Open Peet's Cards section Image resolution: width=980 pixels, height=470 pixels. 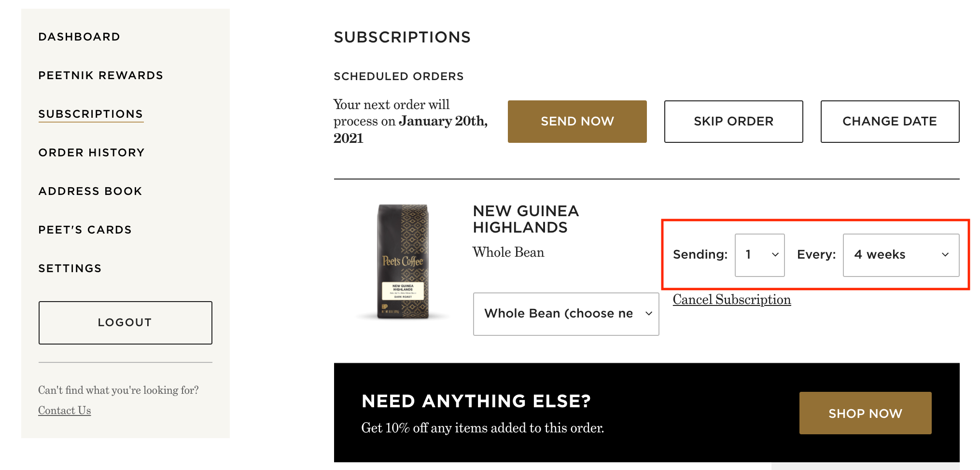(x=85, y=230)
